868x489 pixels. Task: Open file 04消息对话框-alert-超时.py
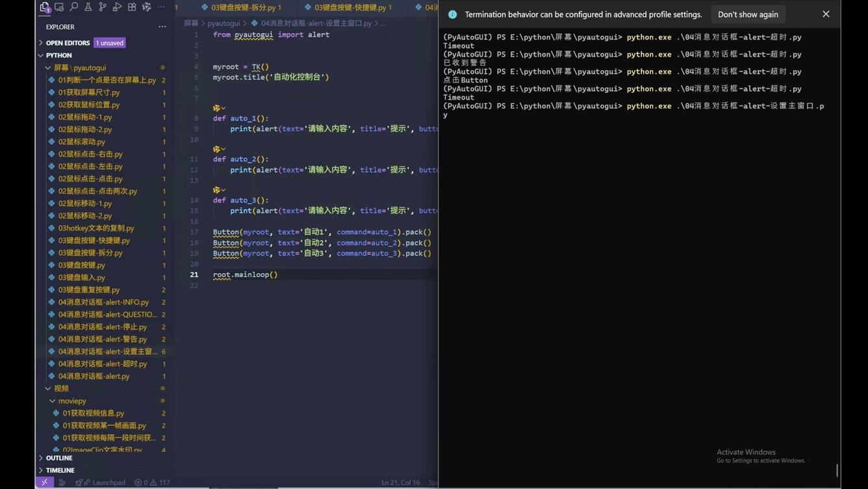(103, 364)
